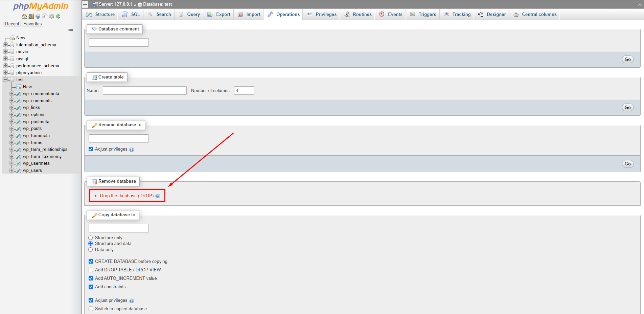Click the hide-panel arrow icon left of Server breadcrumb
Viewport: 644px width, 314px height.
tap(85, 4)
